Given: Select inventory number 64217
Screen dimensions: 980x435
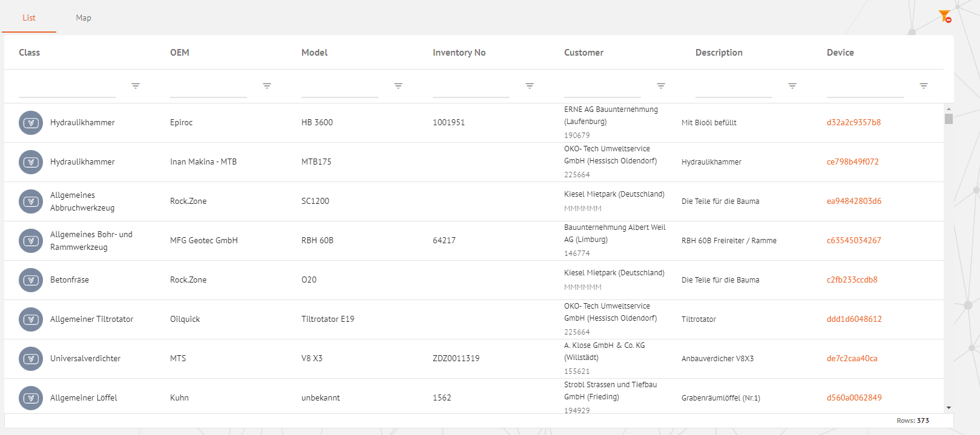Looking at the screenshot, I should click(444, 240).
